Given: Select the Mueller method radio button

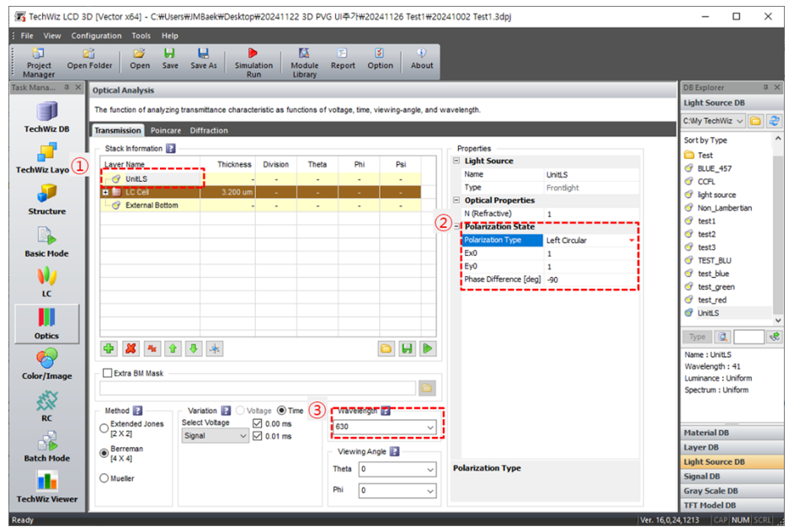Looking at the screenshot, I should pos(104,478).
